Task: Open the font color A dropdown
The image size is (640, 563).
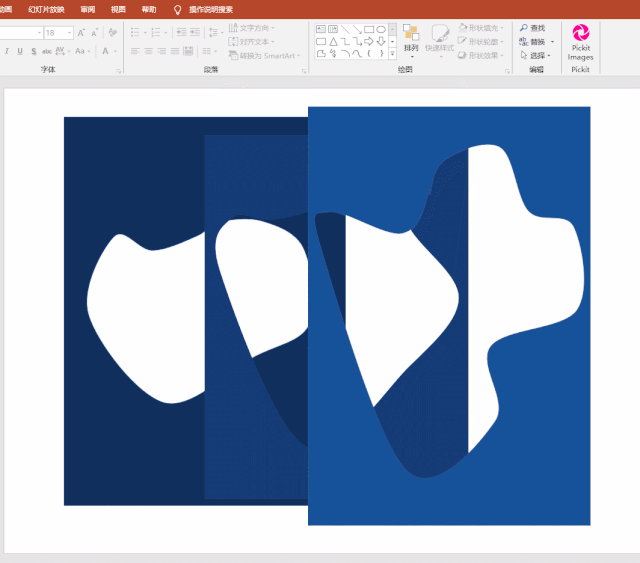Action: pyautogui.click(x=115, y=51)
